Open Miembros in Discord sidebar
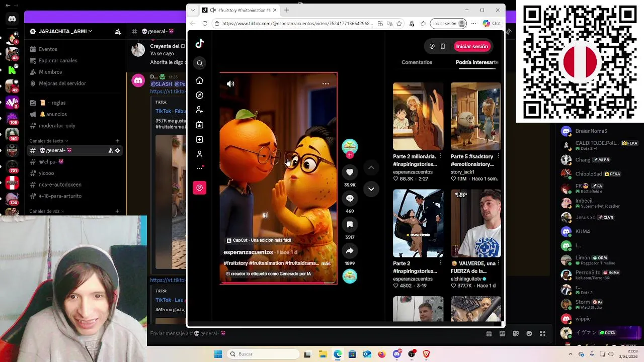644x362 pixels. (50, 72)
